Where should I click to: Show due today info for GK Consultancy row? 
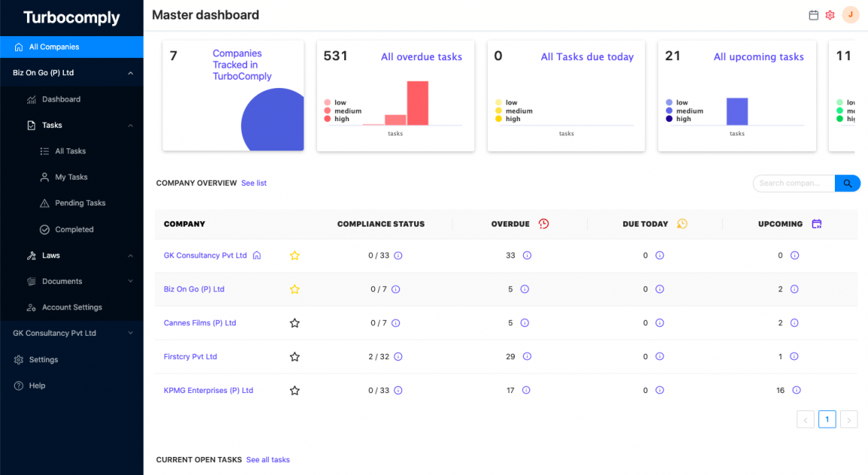click(x=659, y=255)
